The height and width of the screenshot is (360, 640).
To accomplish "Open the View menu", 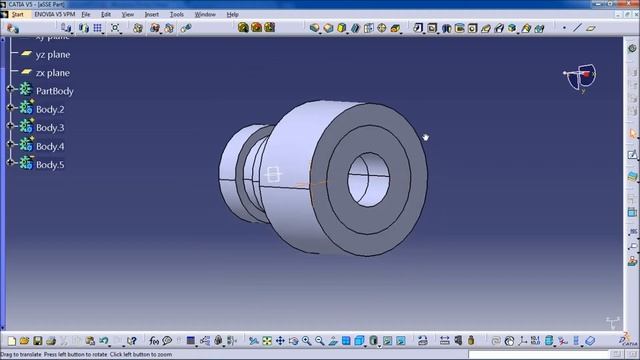I will 128,14.
